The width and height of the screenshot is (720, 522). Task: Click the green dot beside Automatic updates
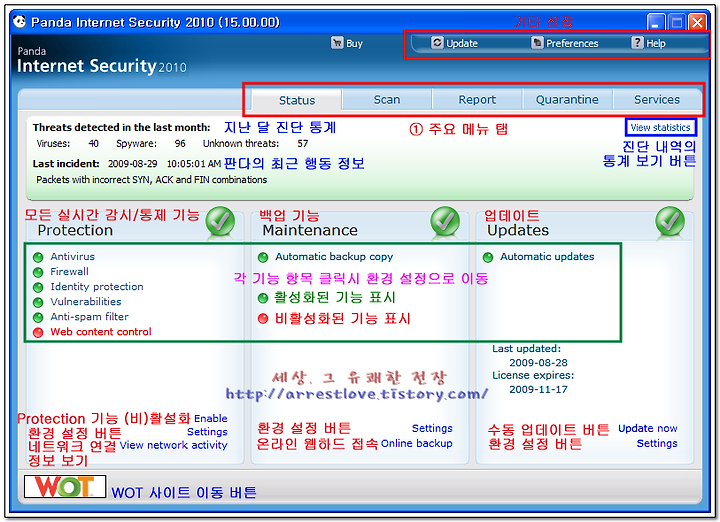point(488,257)
